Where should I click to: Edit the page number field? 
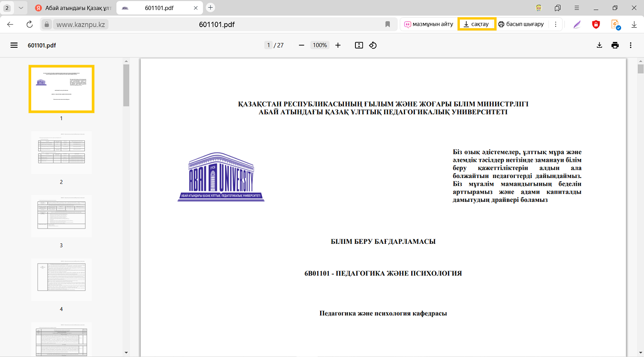pyautogui.click(x=269, y=45)
